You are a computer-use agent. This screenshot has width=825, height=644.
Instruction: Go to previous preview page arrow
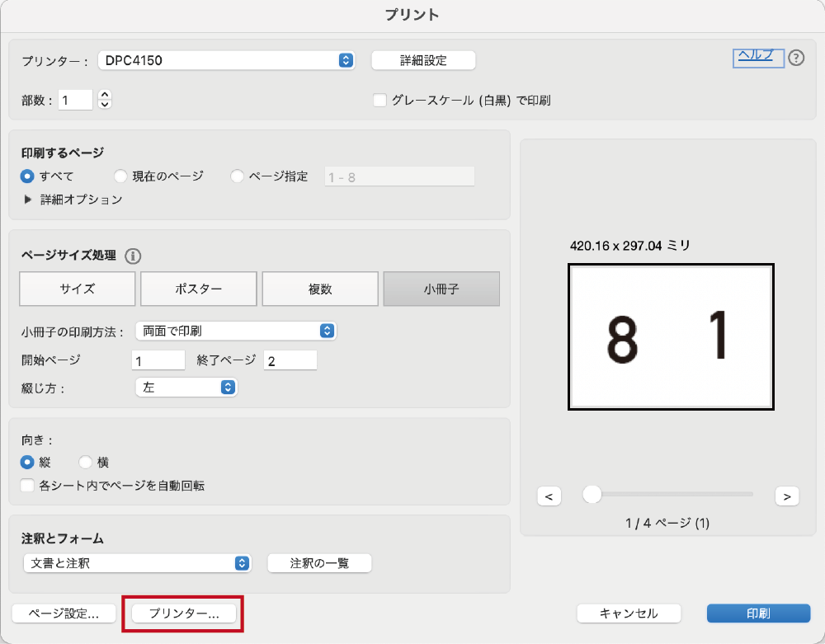coord(549,496)
